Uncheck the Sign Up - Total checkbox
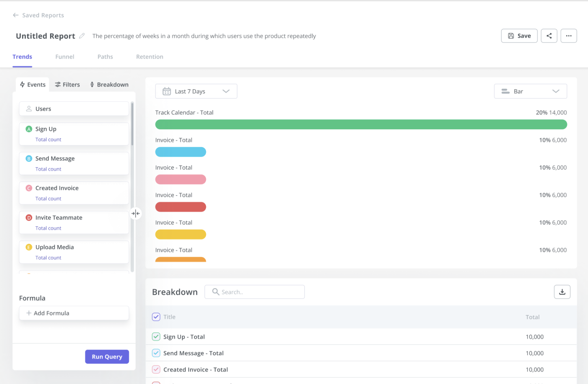 click(156, 337)
